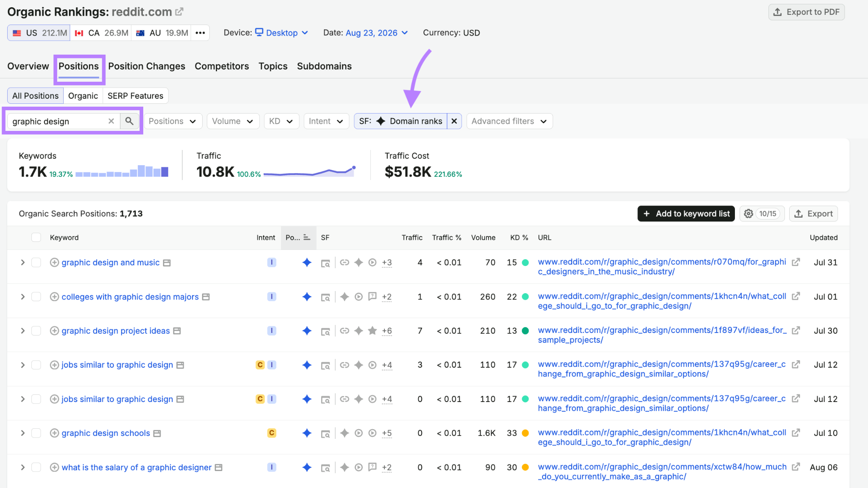Viewport: 868px width, 488px height.
Task: Open the Competitors tab
Action: point(222,67)
